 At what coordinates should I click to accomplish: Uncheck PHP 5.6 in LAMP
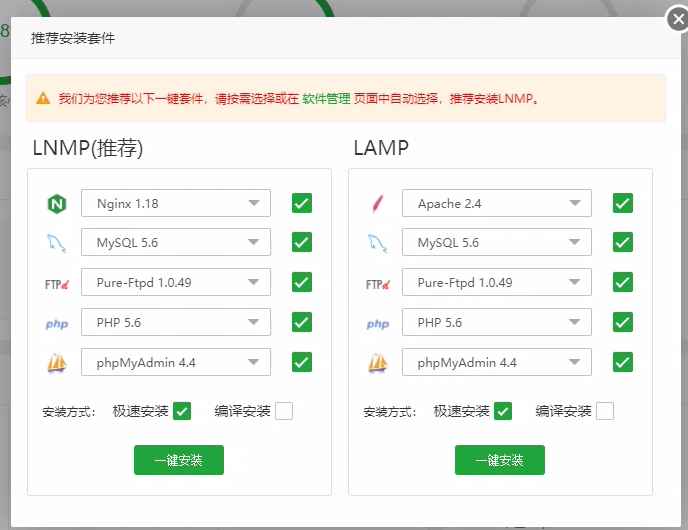click(623, 322)
